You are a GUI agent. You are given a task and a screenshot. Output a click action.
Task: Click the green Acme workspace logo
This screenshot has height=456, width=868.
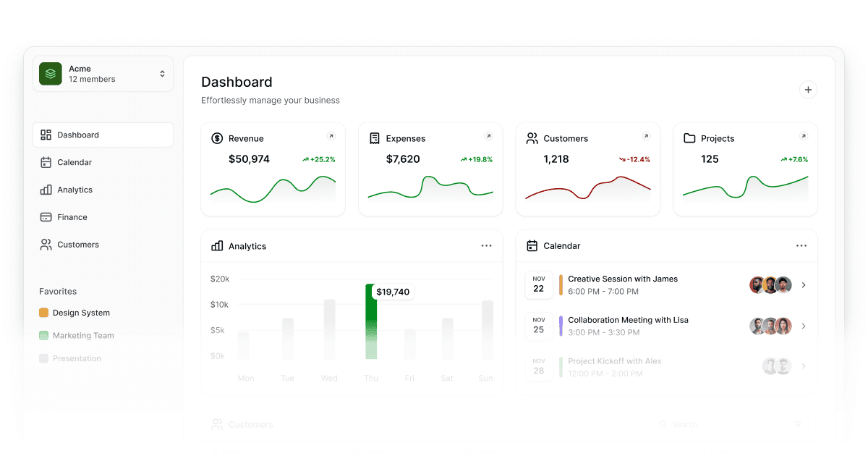tap(50, 73)
